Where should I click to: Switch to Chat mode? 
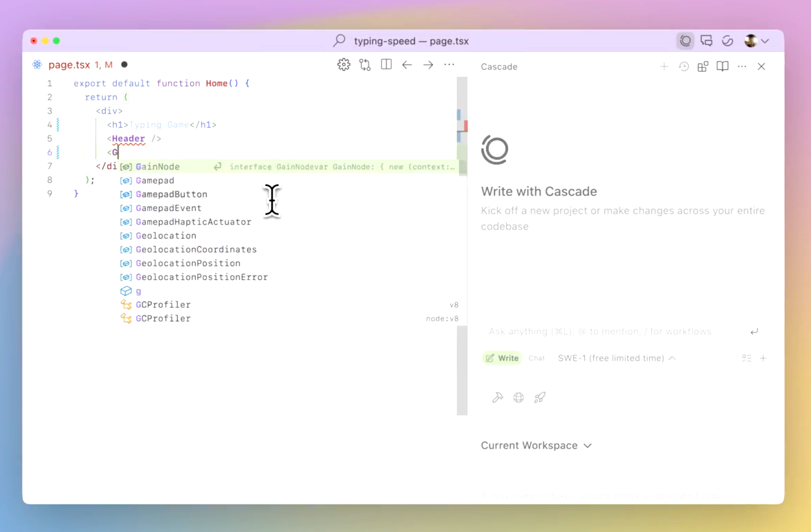pyautogui.click(x=537, y=358)
